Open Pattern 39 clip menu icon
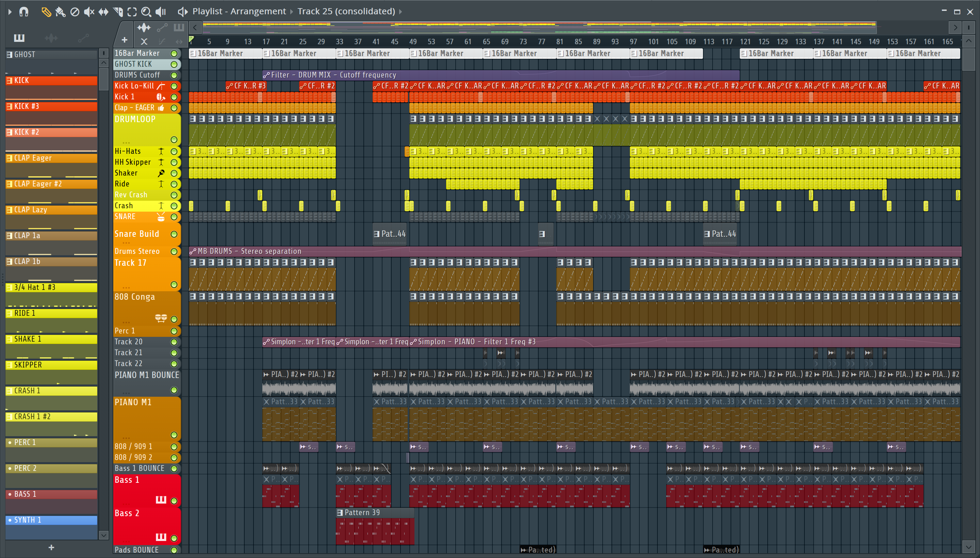The width and height of the screenshot is (980, 558). pos(340,513)
